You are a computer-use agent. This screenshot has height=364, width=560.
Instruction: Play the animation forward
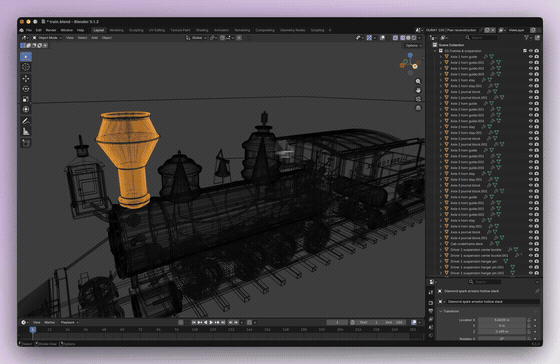(211, 322)
